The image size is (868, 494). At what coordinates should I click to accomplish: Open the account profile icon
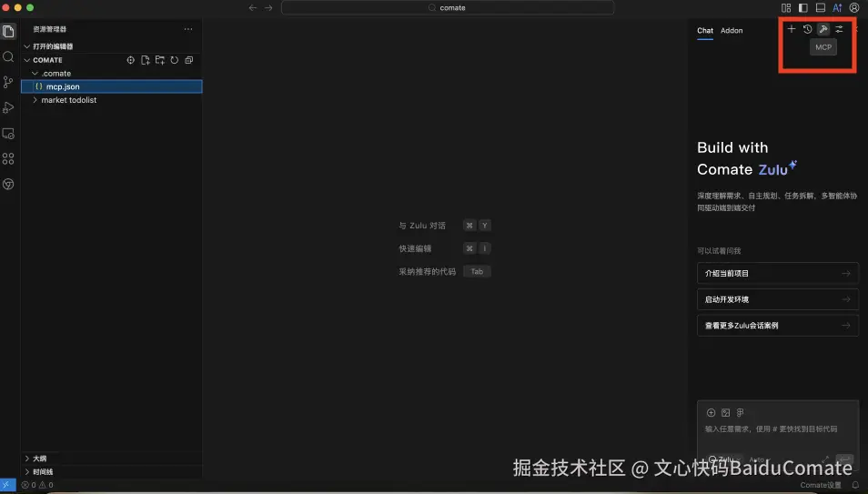(x=854, y=8)
